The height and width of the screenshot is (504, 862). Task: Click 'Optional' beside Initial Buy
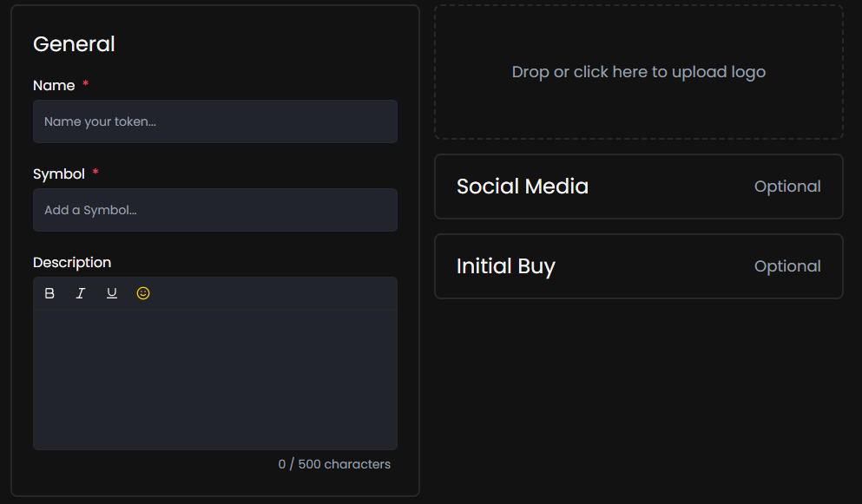(787, 266)
